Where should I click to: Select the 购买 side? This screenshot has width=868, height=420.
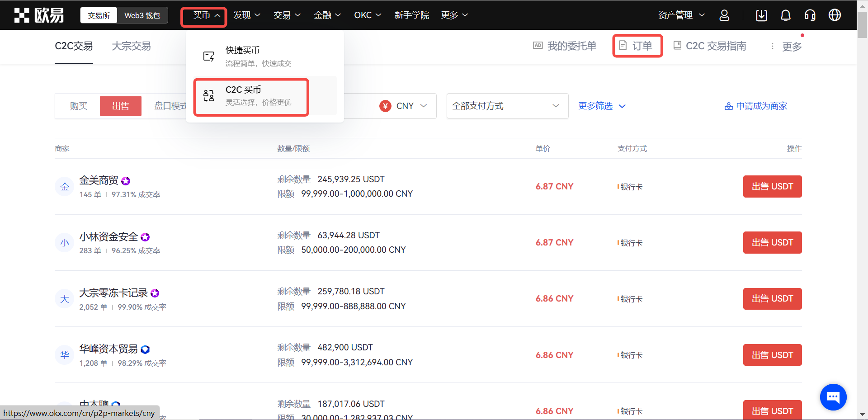(78, 106)
